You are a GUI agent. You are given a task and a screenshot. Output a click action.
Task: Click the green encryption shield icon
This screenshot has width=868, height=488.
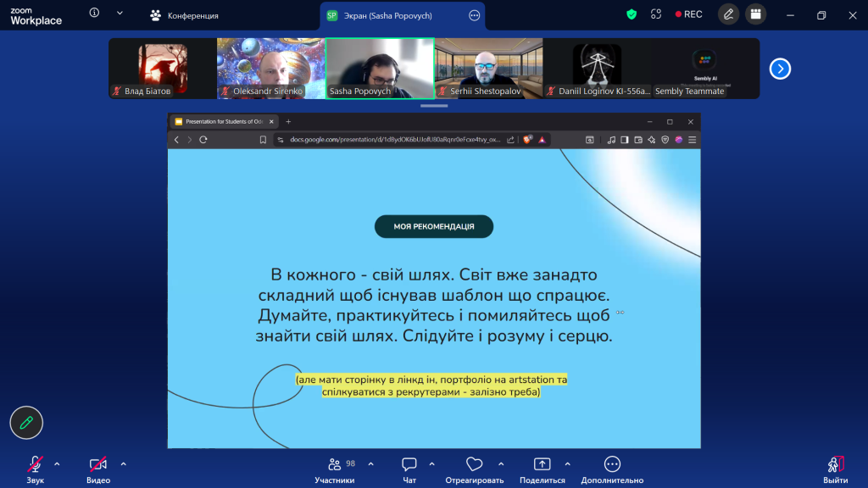pos(632,15)
